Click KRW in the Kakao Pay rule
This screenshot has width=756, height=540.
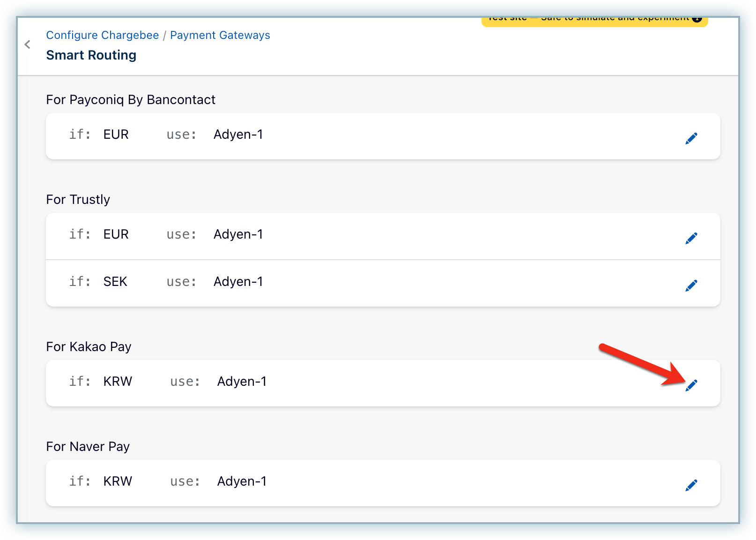(118, 382)
